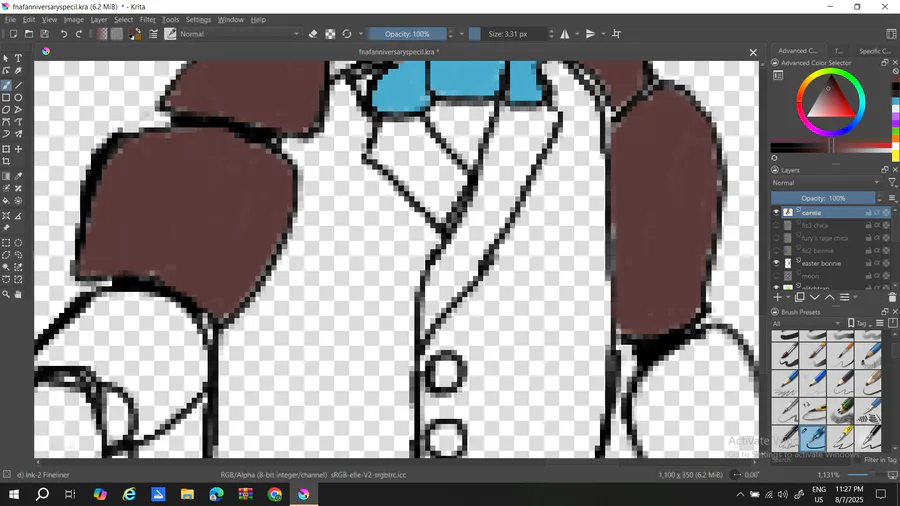Toggle preserve alpha in toolbar
Viewport: 900px width, 506px height.
(330, 34)
